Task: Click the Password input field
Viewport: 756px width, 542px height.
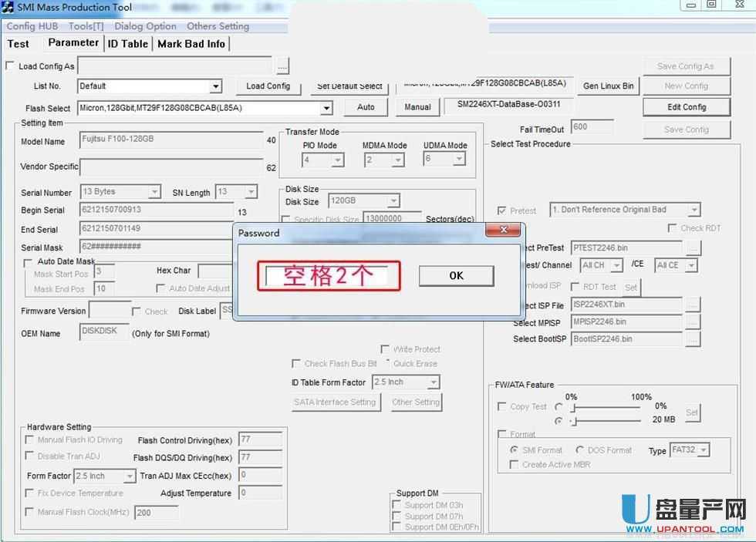Action: click(x=328, y=275)
